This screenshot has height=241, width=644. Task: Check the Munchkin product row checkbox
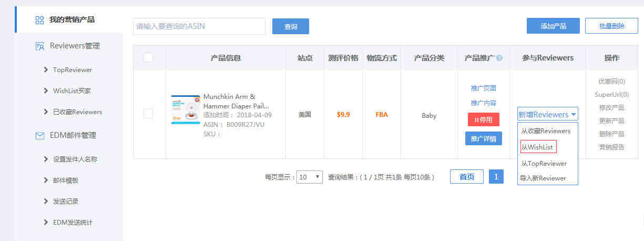[148, 114]
